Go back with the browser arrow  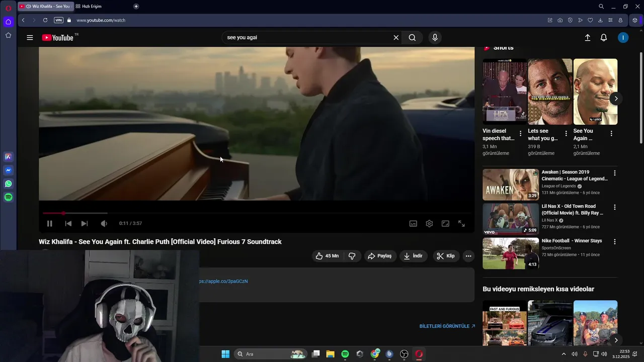(x=23, y=20)
